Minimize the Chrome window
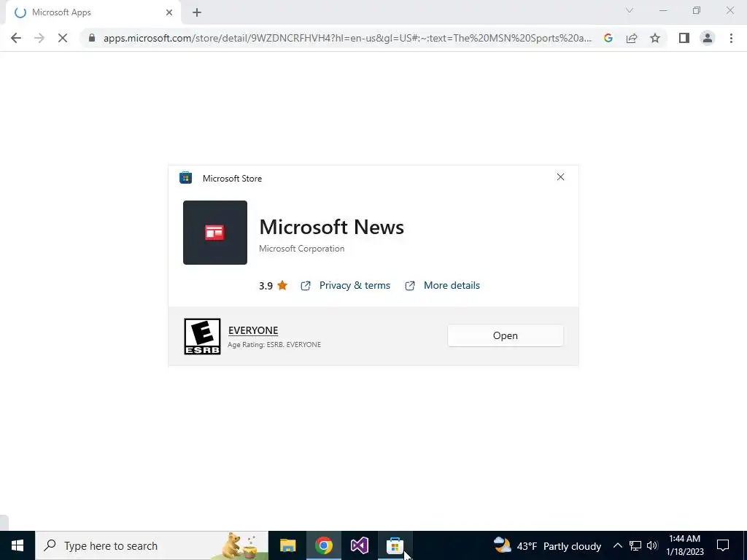The width and height of the screenshot is (747, 560). 663,10
